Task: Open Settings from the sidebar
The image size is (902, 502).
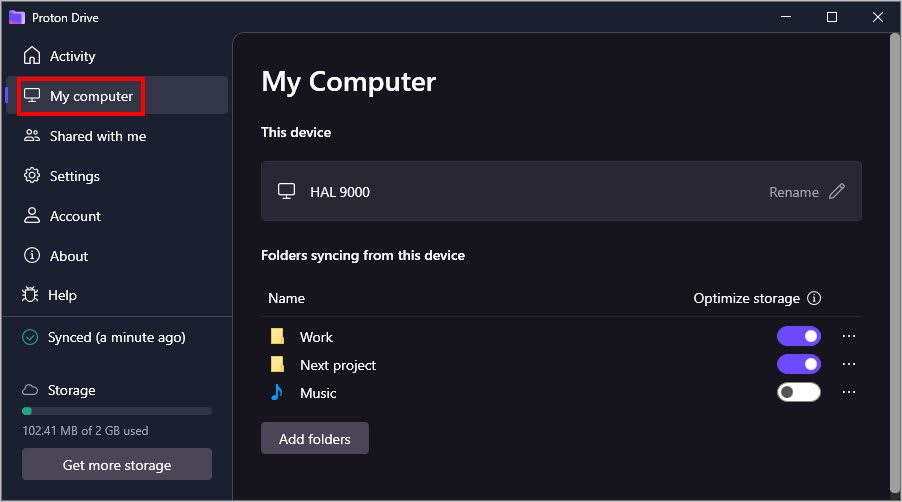Action: tap(117, 175)
